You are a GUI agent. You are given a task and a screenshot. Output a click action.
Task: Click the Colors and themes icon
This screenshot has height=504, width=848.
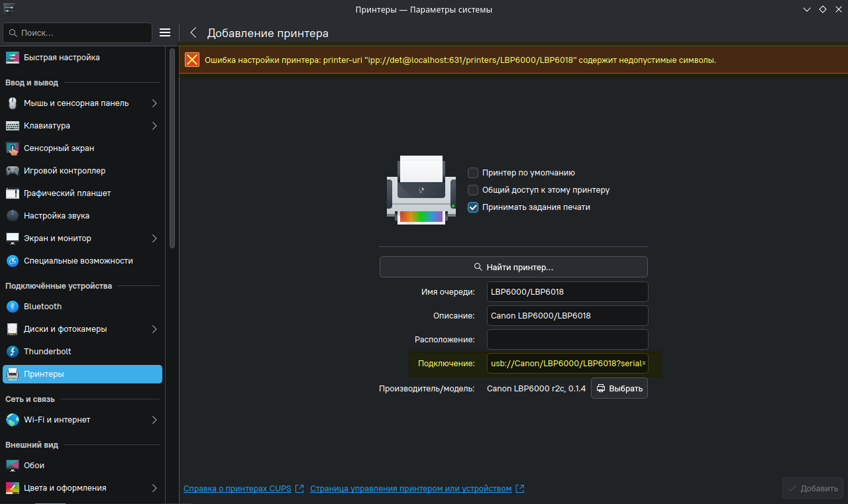pos(13,488)
